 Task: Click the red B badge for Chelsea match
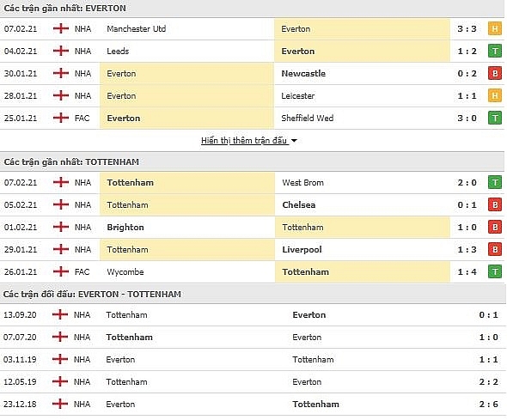click(x=494, y=204)
